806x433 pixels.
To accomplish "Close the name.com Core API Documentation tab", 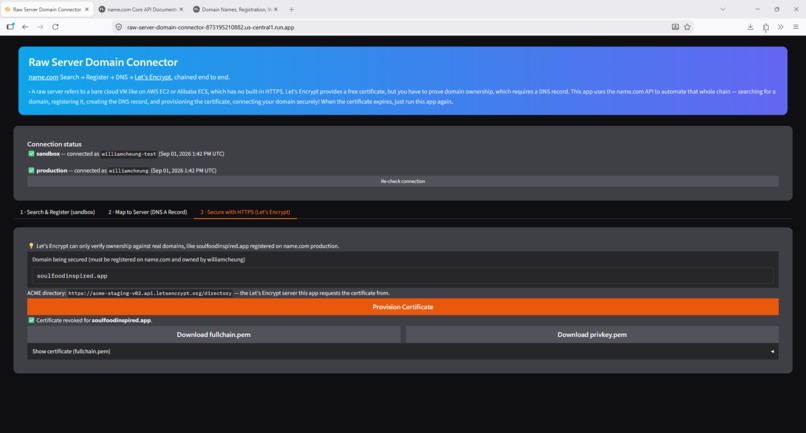I will coord(181,9).
